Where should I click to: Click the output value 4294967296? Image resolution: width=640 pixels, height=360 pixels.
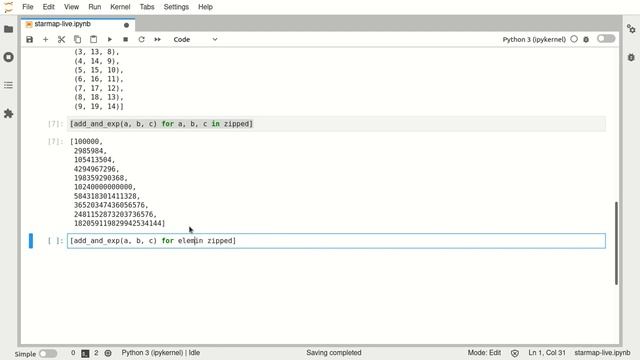96,169
